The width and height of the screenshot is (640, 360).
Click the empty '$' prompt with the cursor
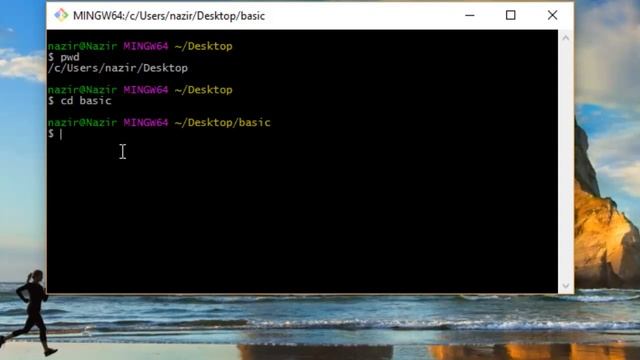55,133
